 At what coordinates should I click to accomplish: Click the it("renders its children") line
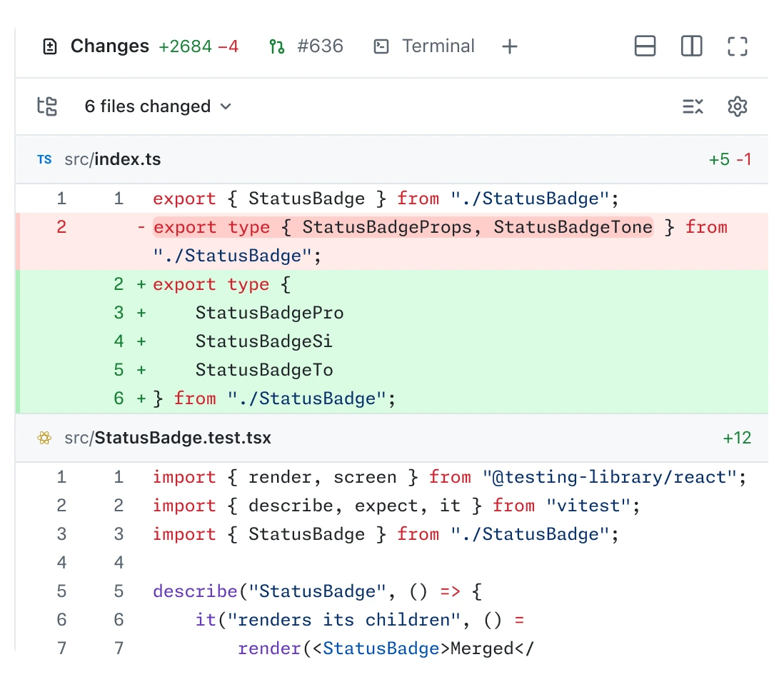[391, 619]
